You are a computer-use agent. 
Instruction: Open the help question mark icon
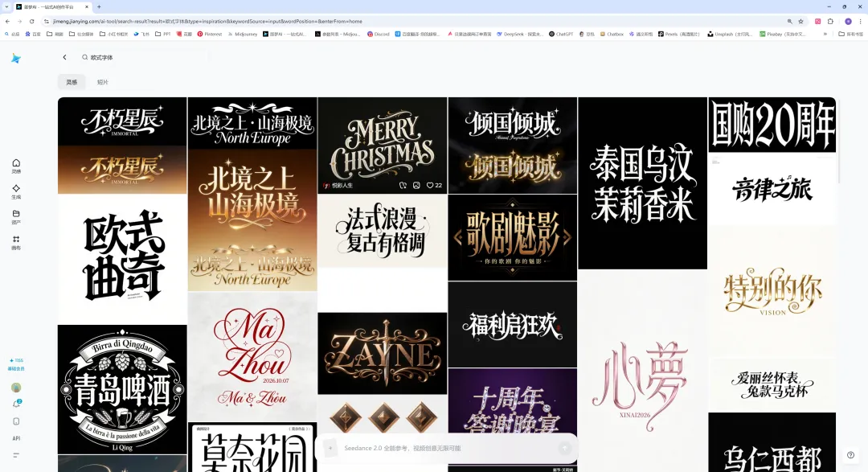(x=851, y=455)
